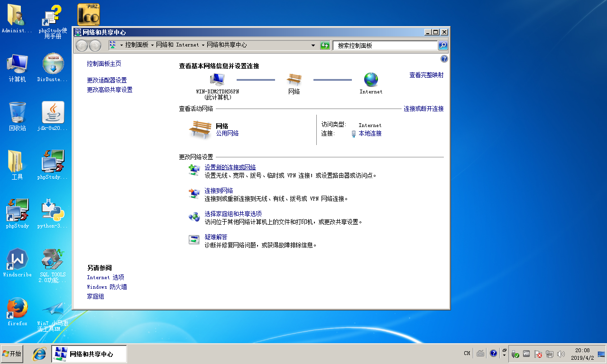Open the Action Center flag tray icon
The width and height of the screenshot is (607, 364).
(538, 354)
